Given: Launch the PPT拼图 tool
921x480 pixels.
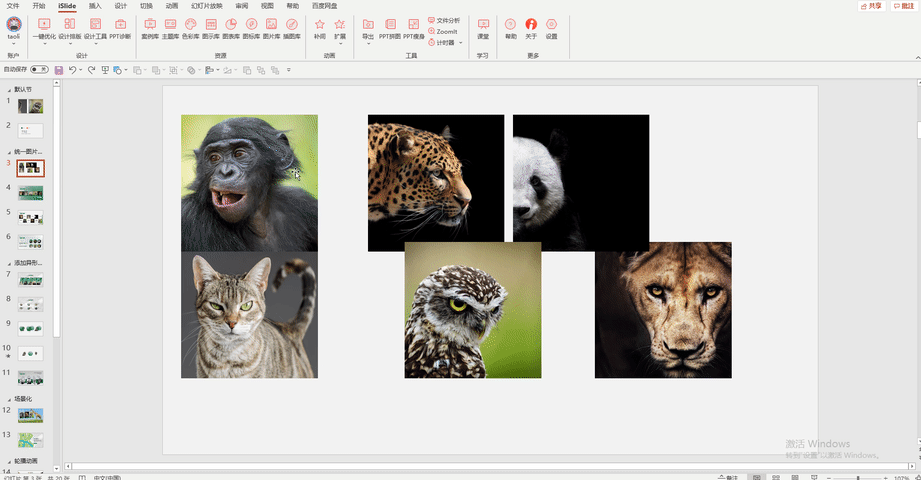Looking at the screenshot, I should (x=390, y=28).
